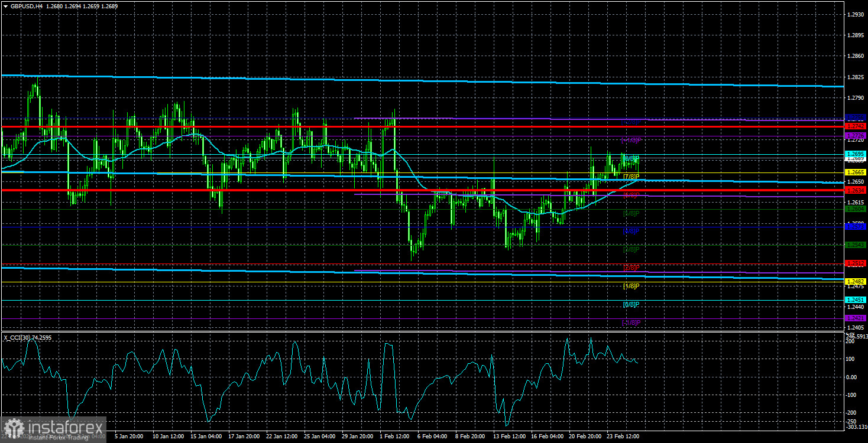Select the yellow 1.2482 price tag
The height and width of the screenshot is (443, 868).
point(856,282)
